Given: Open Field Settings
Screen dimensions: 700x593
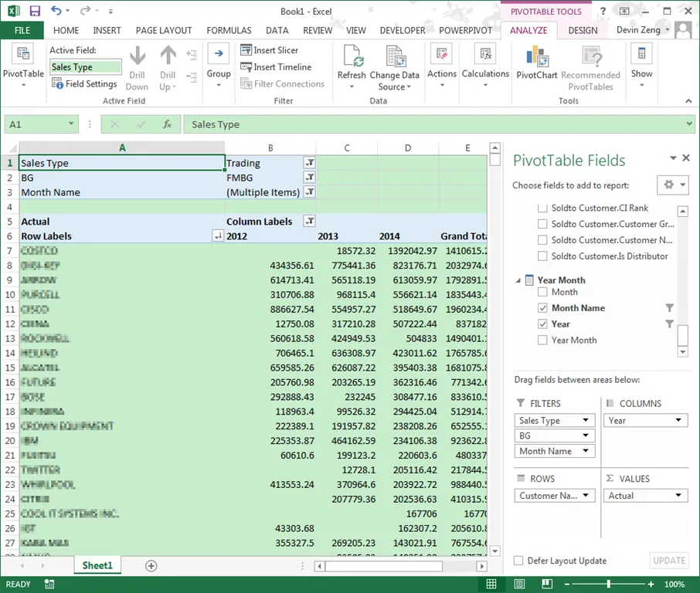Looking at the screenshot, I should click(84, 83).
